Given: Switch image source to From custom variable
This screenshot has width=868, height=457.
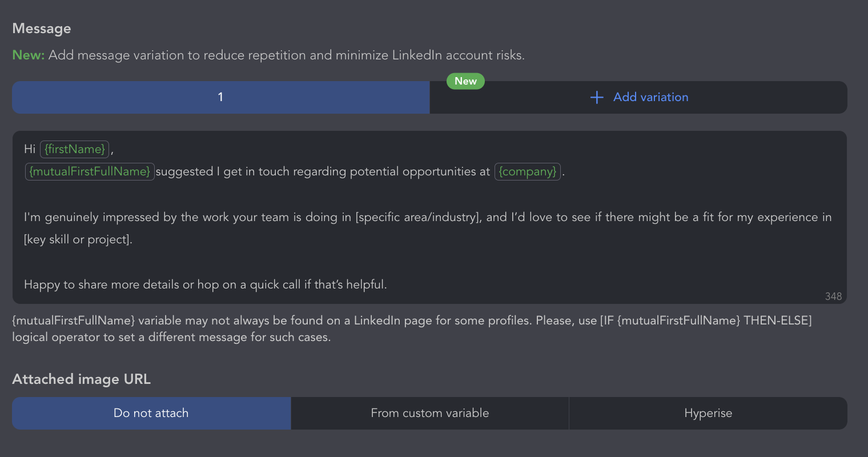Looking at the screenshot, I should pyautogui.click(x=430, y=413).
